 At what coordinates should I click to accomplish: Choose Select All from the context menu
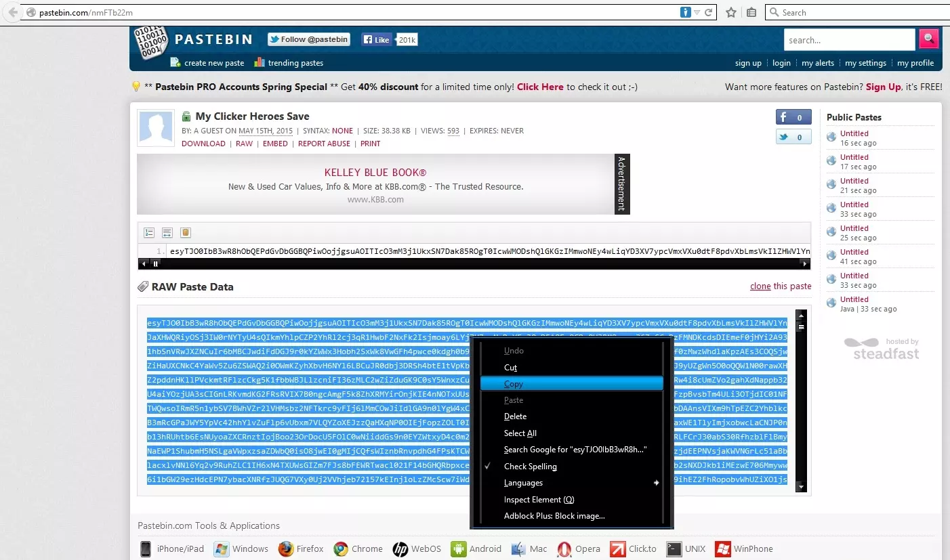point(571,433)
